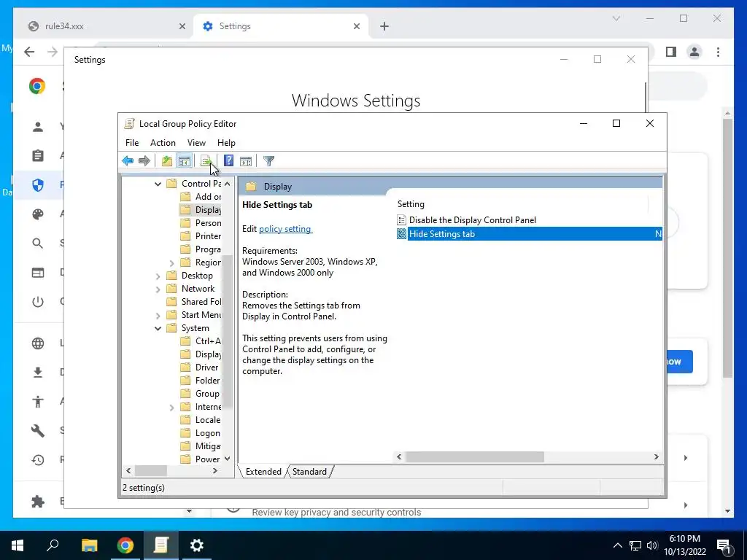Toggle the Show/Hide Console Tree icon
747x560 pixels.
[x=184, y=161]
